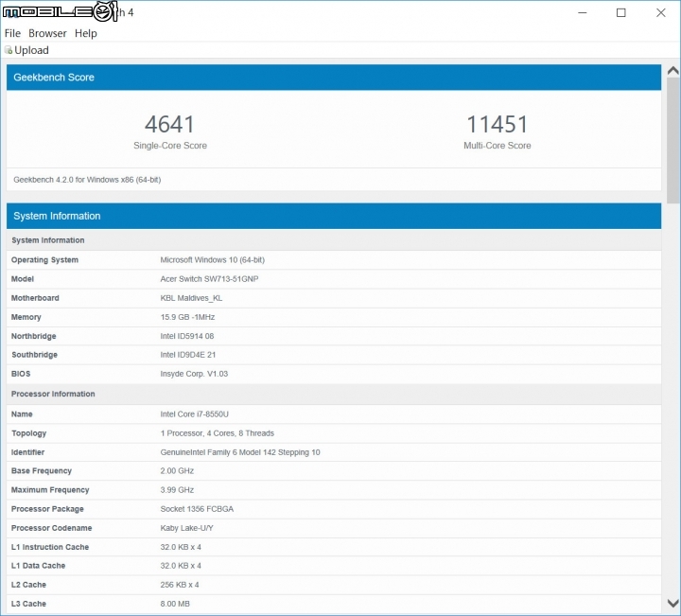Viewport: 681px width, 616px height.
Task: Click Acer Switch SW713-51GNP model value
Action: 209,279
